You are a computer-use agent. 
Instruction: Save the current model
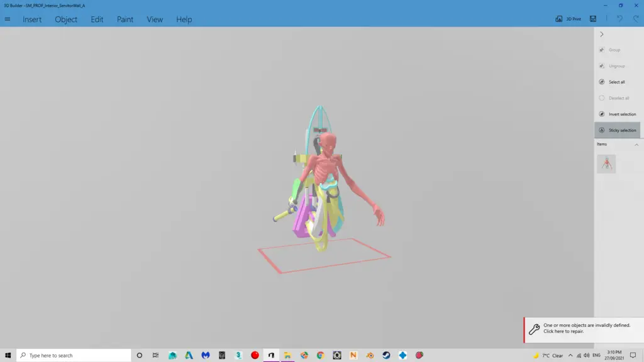[592, 19]
